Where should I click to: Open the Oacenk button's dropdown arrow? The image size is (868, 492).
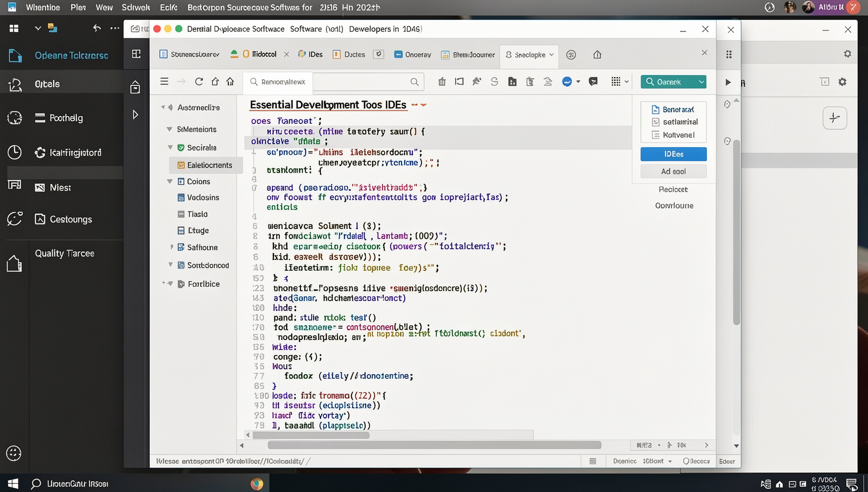(x=701, y=82)
